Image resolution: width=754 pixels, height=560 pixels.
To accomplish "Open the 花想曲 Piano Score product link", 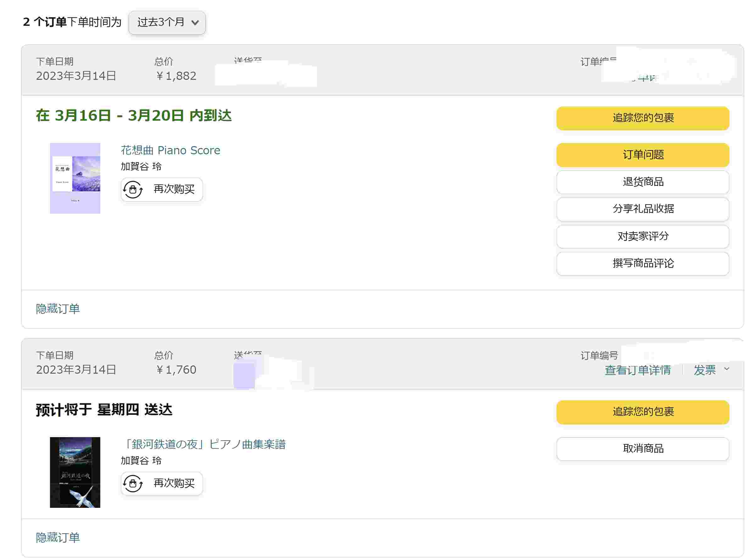I will pyautogui.click(x=170, y=150).
